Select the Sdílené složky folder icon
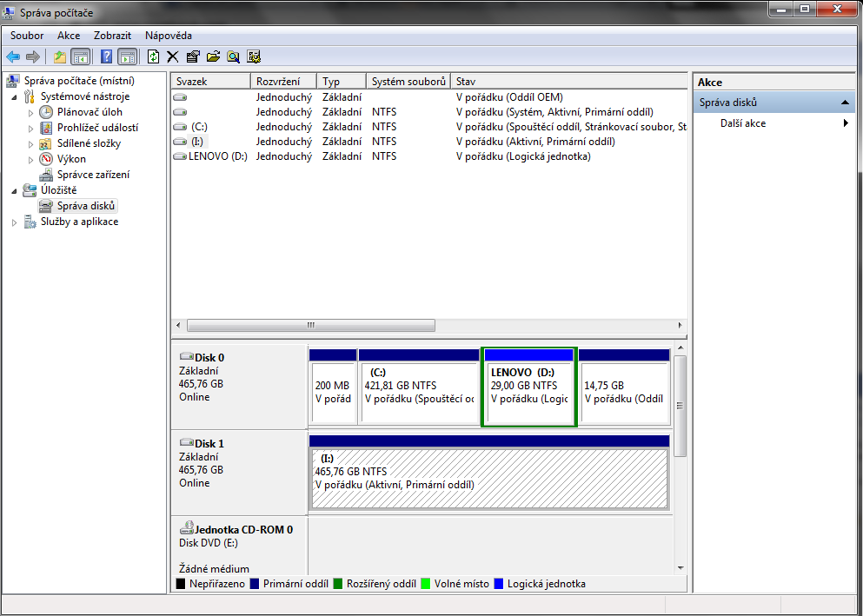Image resolution: width=863 pixels, height=616 pixels. 46,143
